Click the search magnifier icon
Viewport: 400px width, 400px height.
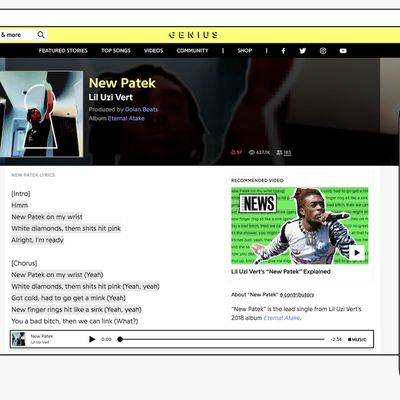(41, 35)
